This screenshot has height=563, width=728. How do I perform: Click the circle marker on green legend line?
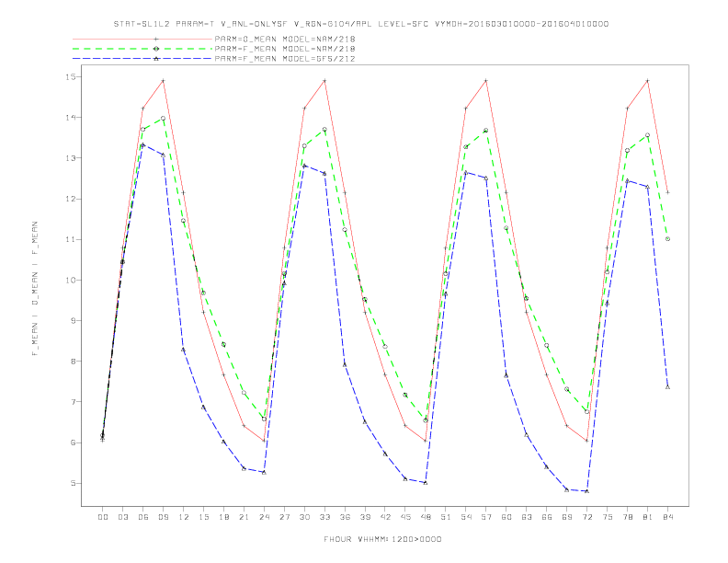pyautogui.click(x=156, y=49)
